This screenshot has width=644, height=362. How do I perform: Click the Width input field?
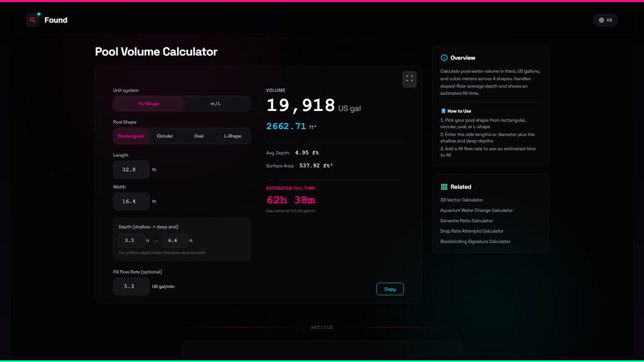click(x=131, y=202)
